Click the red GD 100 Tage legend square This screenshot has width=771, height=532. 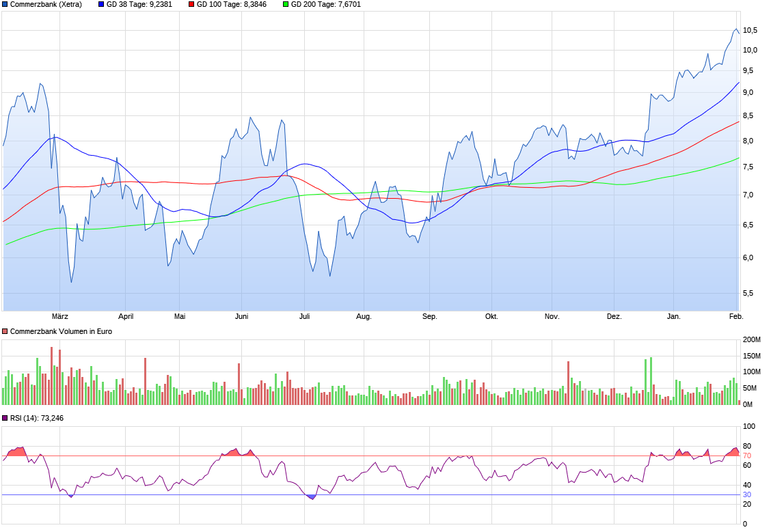191,4
